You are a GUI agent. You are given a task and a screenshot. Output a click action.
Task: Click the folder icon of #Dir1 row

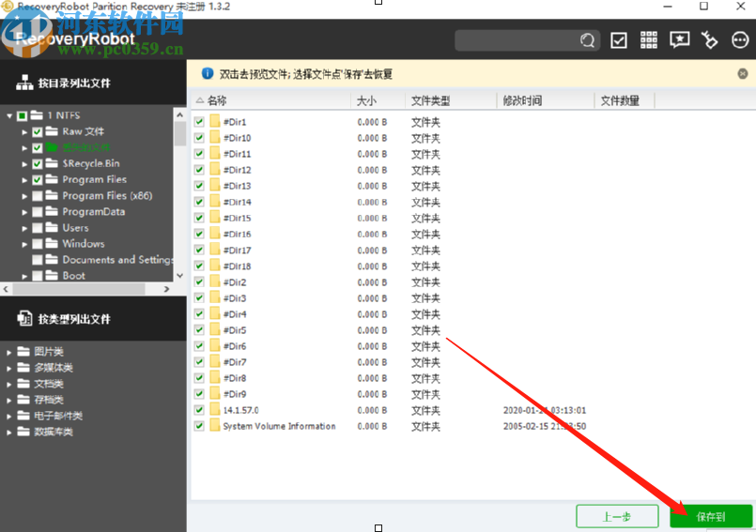point(215,121)
